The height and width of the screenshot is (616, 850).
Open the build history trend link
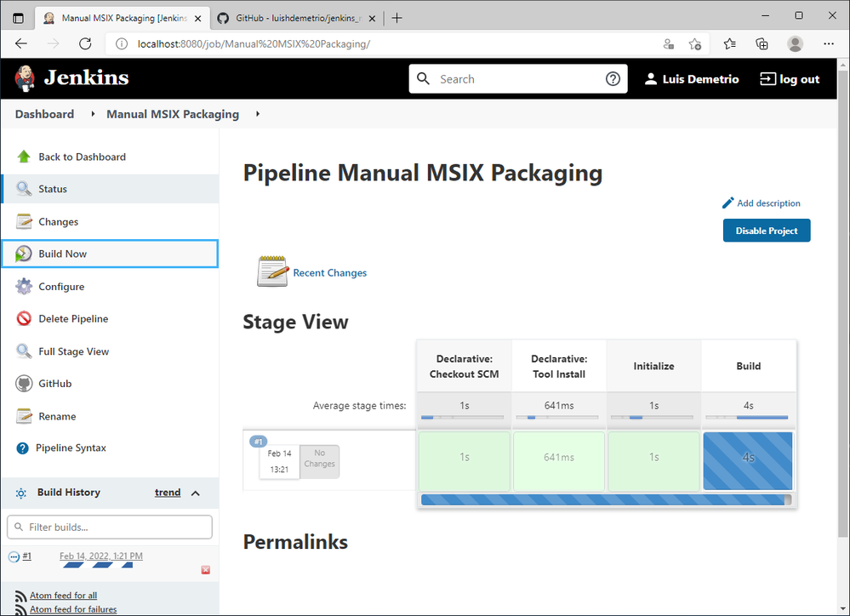click(x=167, y=493)
